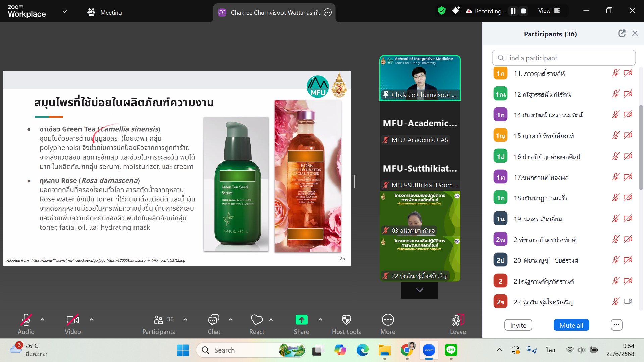Click the green encryption shield icon
This screenshot has height=362, width=644.
(x=442, y=11)
